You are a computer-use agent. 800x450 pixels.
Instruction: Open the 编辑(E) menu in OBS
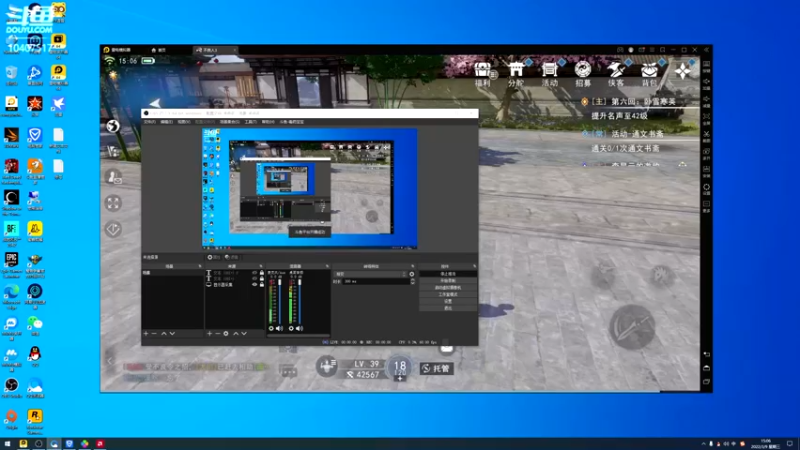tap(166, 122)
